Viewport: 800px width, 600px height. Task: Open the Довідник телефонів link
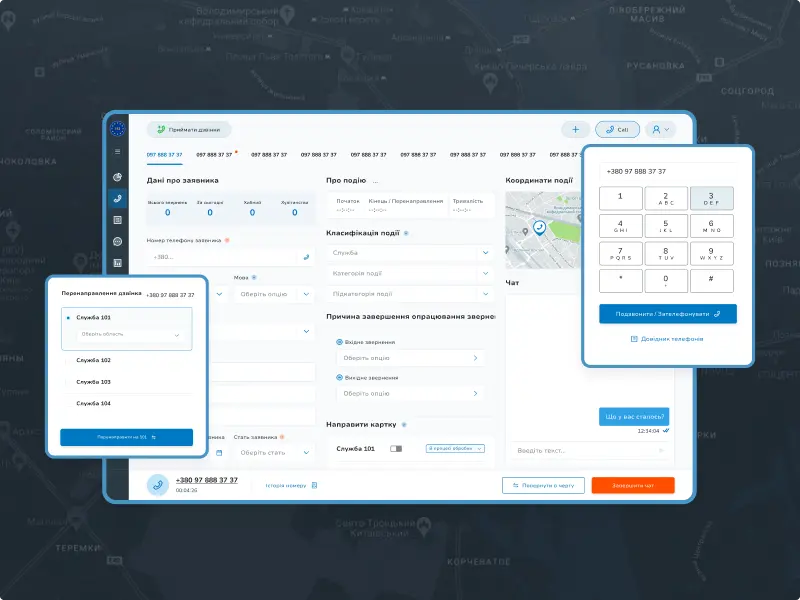point(667,339)
